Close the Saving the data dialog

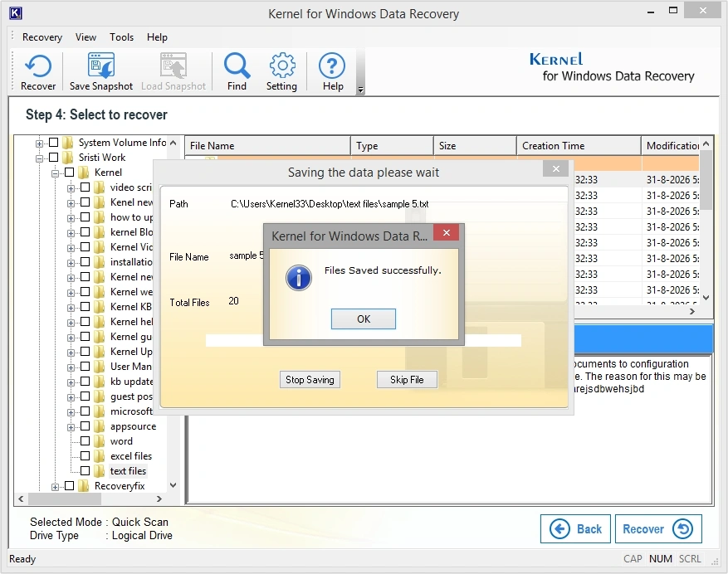555,169
